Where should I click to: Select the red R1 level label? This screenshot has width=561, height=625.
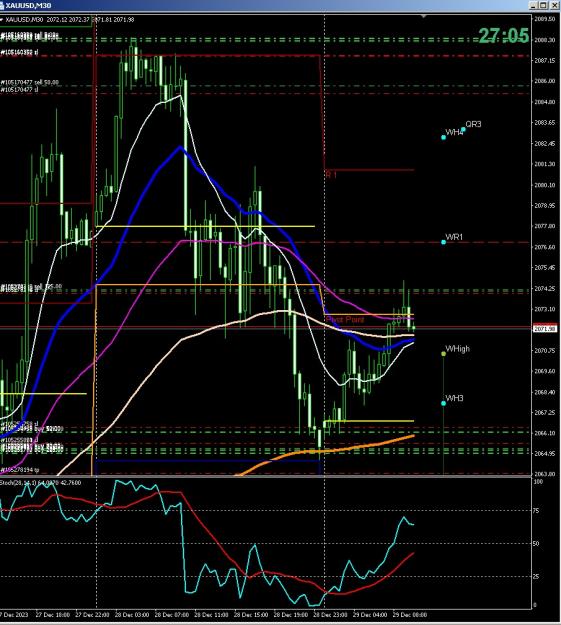coord(331,175)
